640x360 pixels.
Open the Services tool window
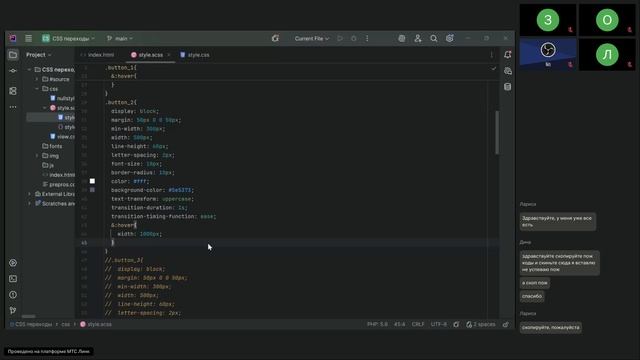pyautogui.click(x=13, y=263)
